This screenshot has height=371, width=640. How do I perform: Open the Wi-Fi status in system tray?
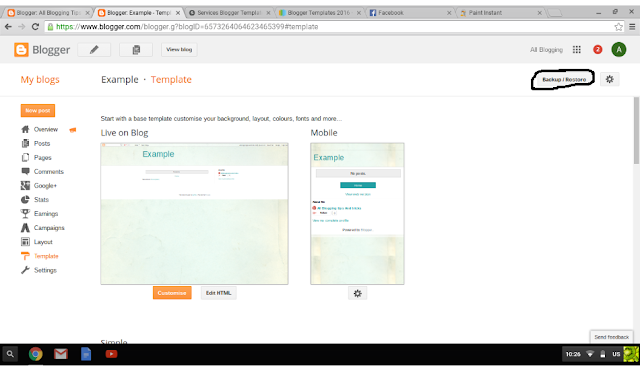(x=590, y=354)
